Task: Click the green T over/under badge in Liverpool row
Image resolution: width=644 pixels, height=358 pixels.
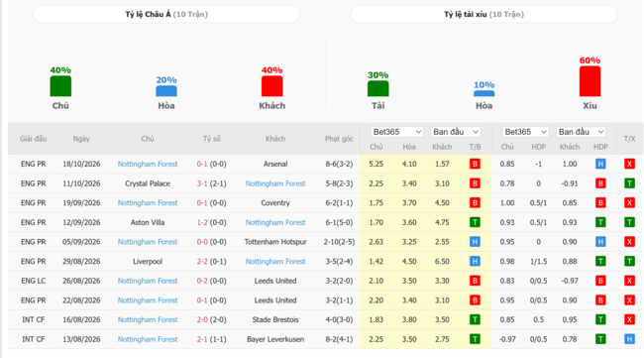Action: click(629, 262)
